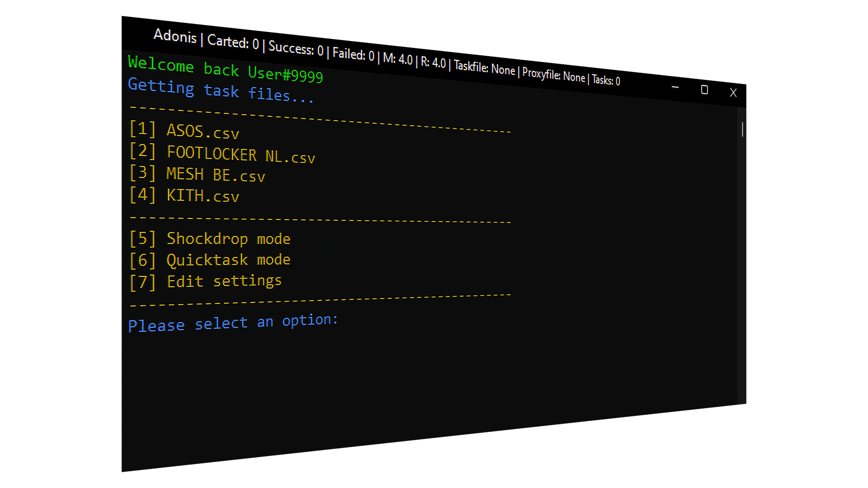This screenshot has height=488, width=868.
Task: Maximize the Adonis console window
Action: [x=704, y=90]
